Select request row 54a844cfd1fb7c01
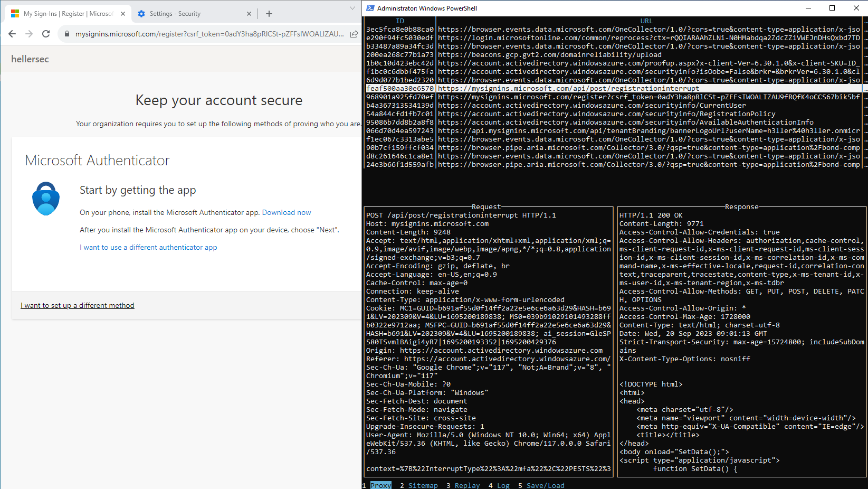Image resolution: width=868 pixels, height=489 pixels. point(614,114)
